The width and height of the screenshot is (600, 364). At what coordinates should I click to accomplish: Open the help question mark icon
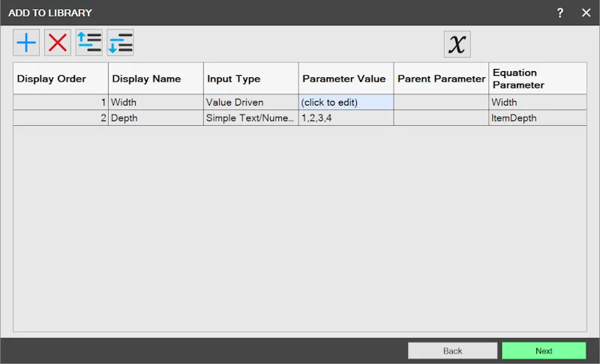click(559, 13)
